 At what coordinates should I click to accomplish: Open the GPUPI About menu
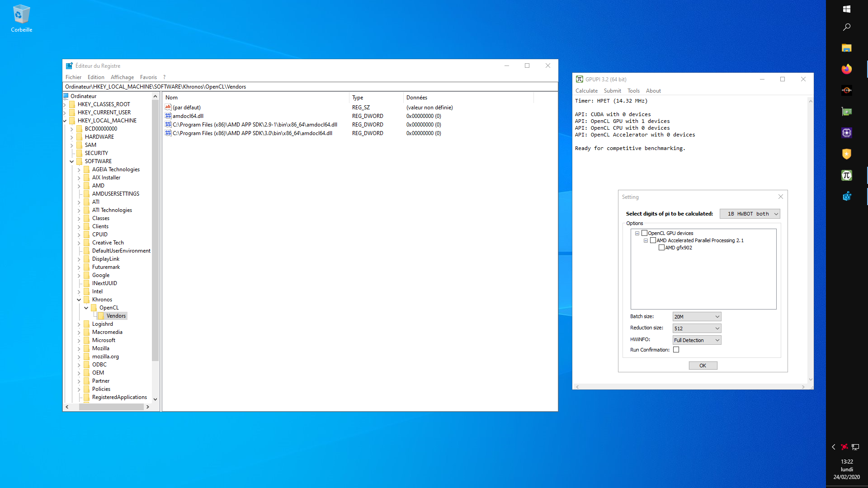[x=653, y=91]
